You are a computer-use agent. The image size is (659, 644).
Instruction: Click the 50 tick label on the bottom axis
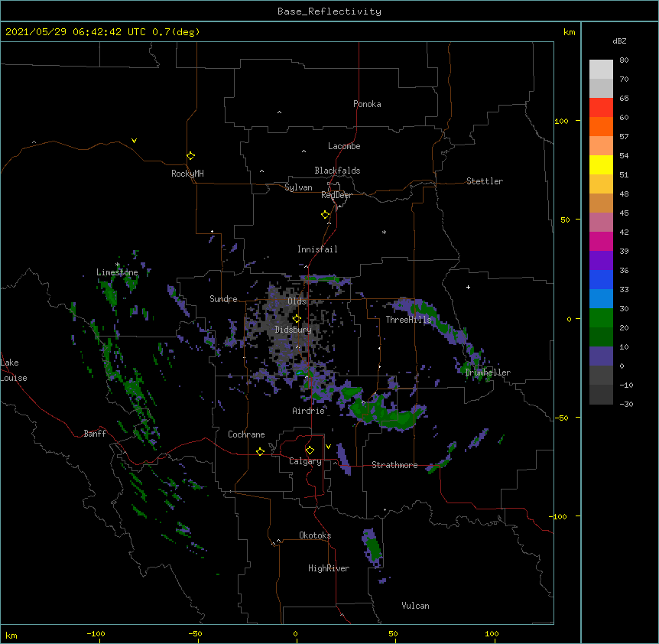(393, 634)
